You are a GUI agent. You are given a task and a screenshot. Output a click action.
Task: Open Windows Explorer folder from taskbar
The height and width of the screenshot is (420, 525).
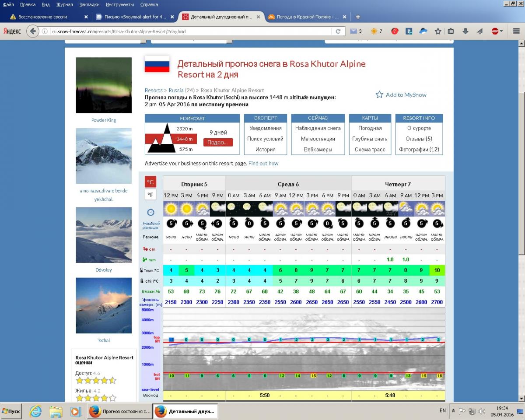[56, 411]
